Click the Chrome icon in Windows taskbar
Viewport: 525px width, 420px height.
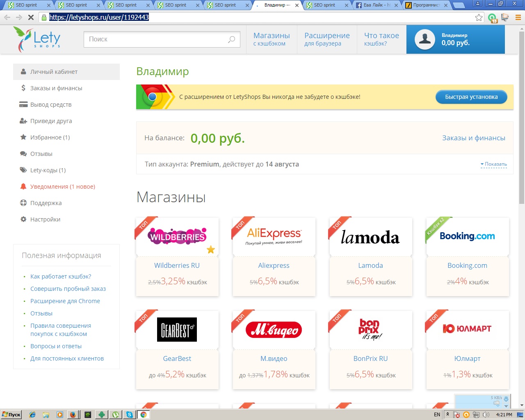coord(143,415)
